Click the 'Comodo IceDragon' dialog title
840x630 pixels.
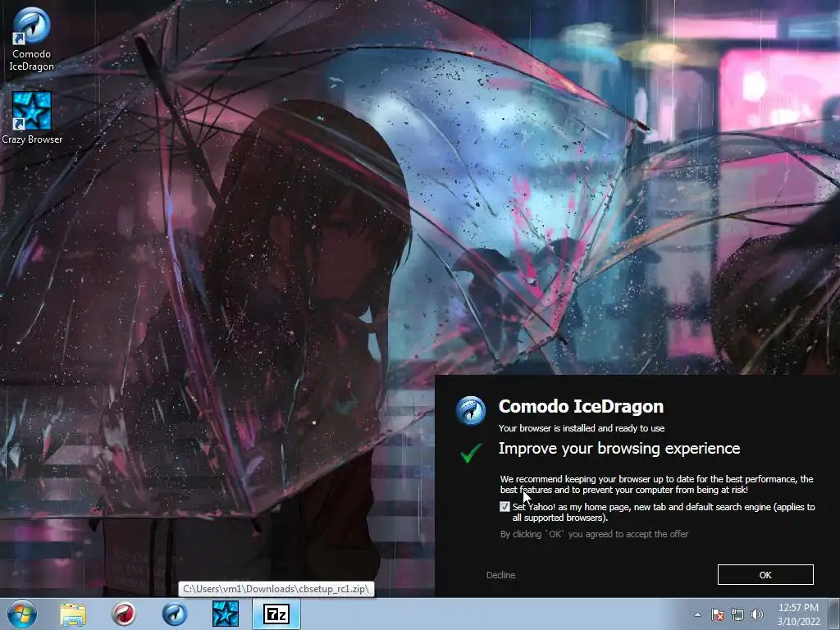[x=581, y=407]
